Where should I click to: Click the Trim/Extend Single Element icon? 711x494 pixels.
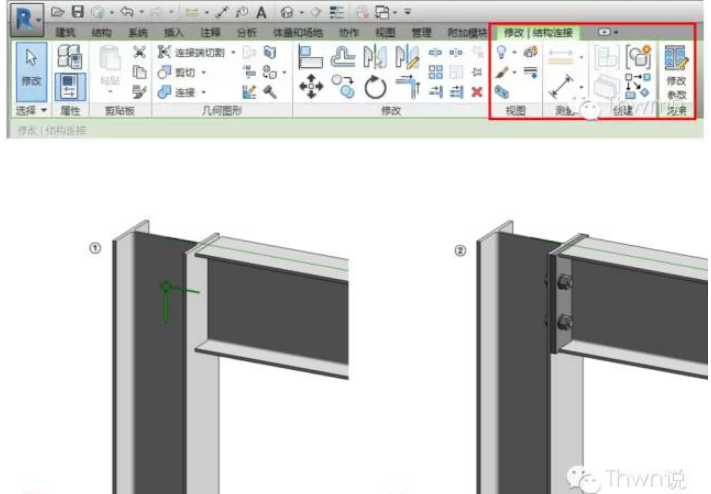(x=436, y=92)
